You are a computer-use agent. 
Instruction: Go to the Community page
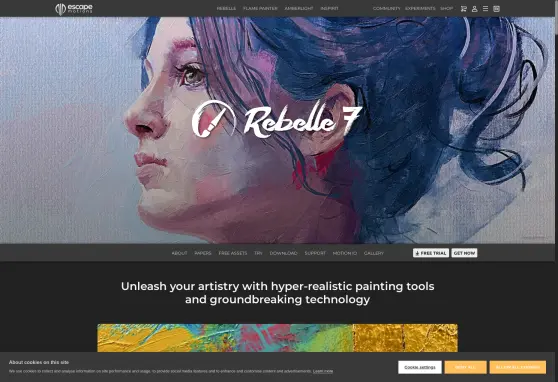click(386, 8)
